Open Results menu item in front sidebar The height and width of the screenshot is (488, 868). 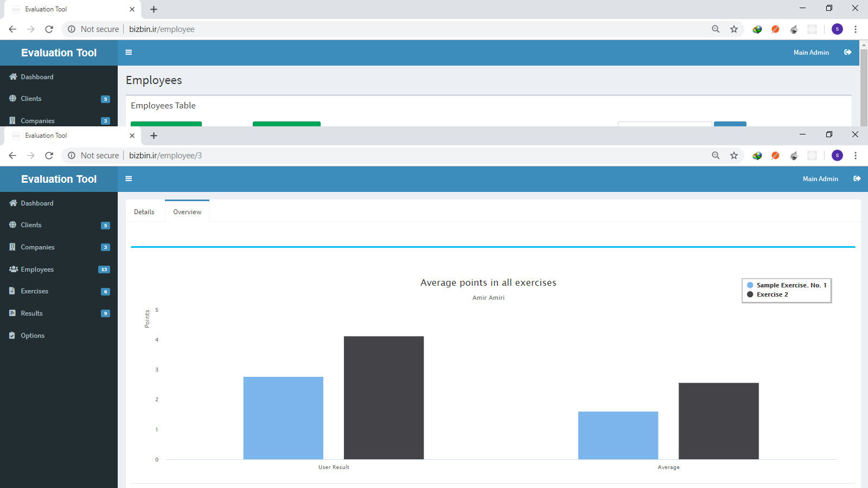click(59, 313)
